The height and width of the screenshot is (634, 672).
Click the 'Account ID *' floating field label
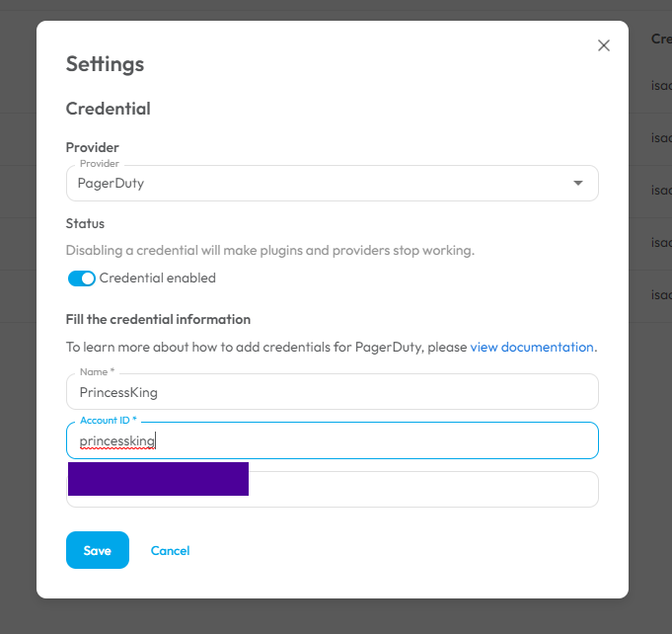tap(109, 421)
